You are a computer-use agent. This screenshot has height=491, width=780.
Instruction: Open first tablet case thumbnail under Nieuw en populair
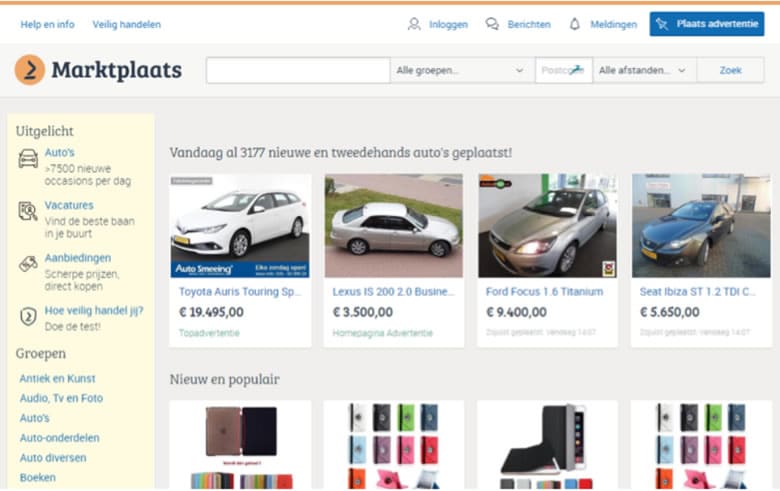point(240,445)
